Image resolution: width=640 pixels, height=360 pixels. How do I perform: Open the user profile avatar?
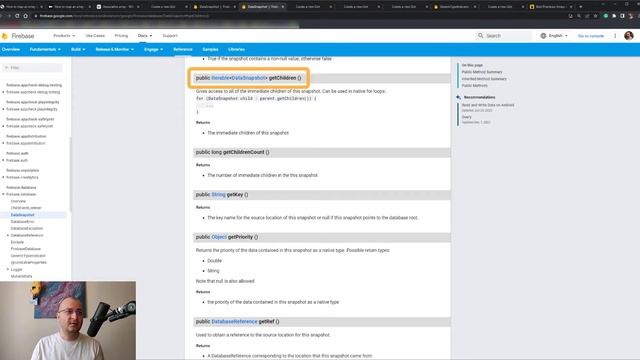pos(629,36)
